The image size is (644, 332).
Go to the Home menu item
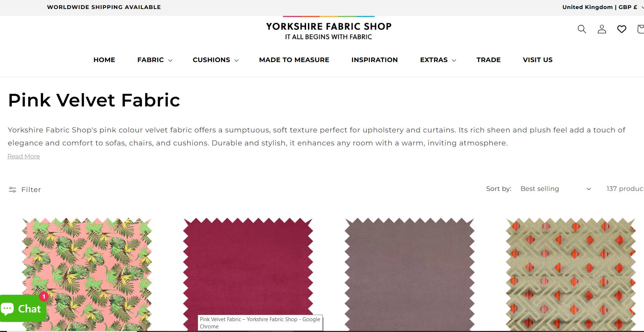pos(104,60)
